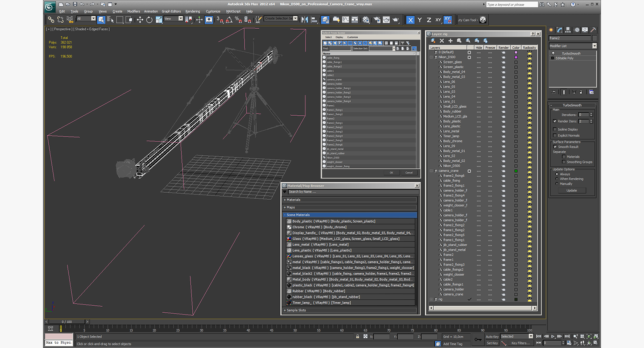644x348 pixels.
Task: Choose the Select and Rotate tool
Action: pyautogui.click(x=149, y=20)
